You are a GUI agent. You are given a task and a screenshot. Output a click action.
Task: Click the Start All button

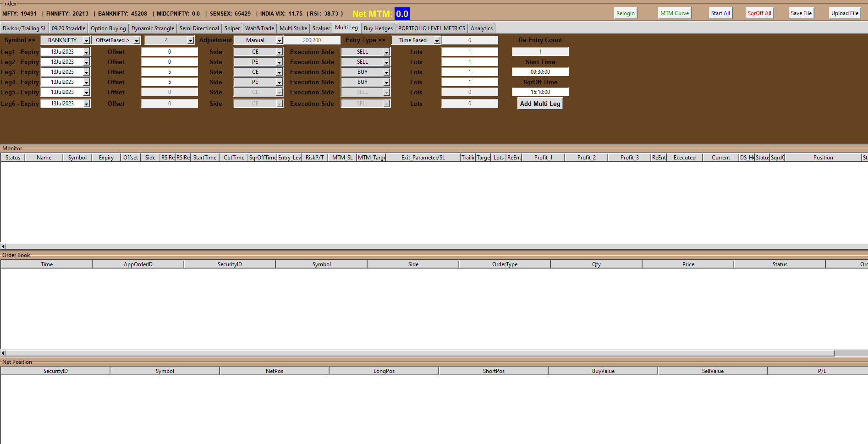(720, 13)
